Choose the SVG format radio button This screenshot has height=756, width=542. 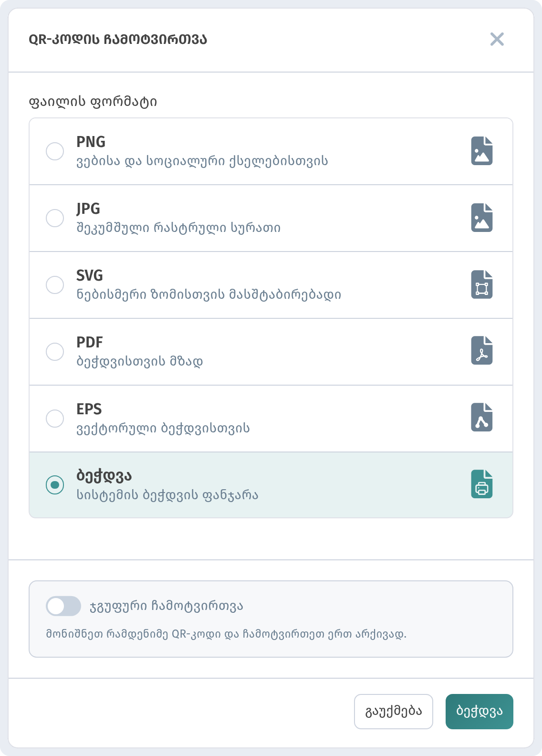point(55,285)
